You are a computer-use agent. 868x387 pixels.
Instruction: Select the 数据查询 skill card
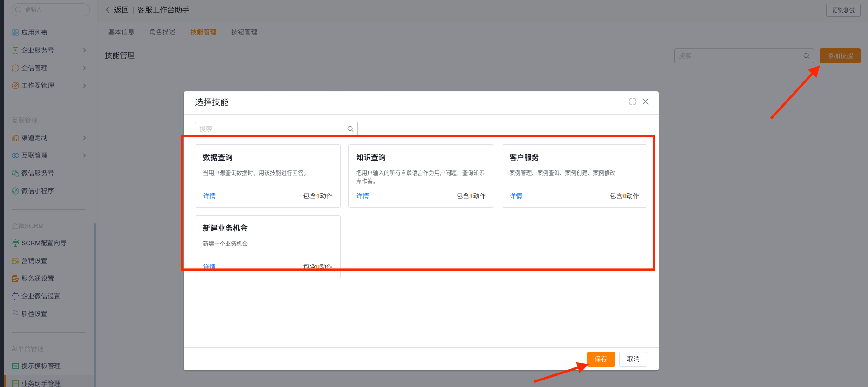click(x=268, y=176)
